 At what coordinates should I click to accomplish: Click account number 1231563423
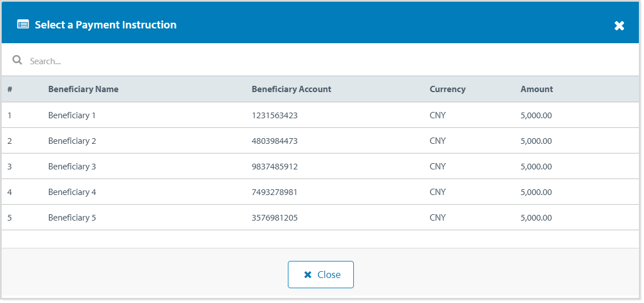[275, 115]
